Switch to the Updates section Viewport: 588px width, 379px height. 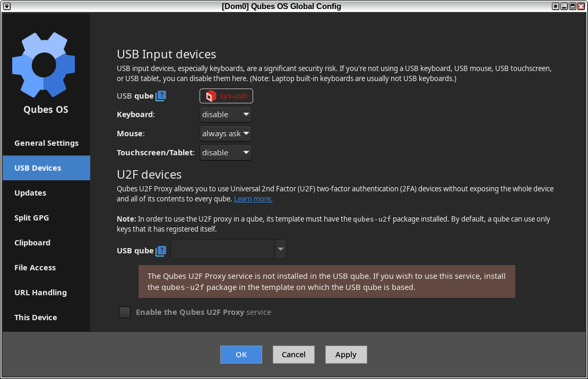tap(46, 192)
